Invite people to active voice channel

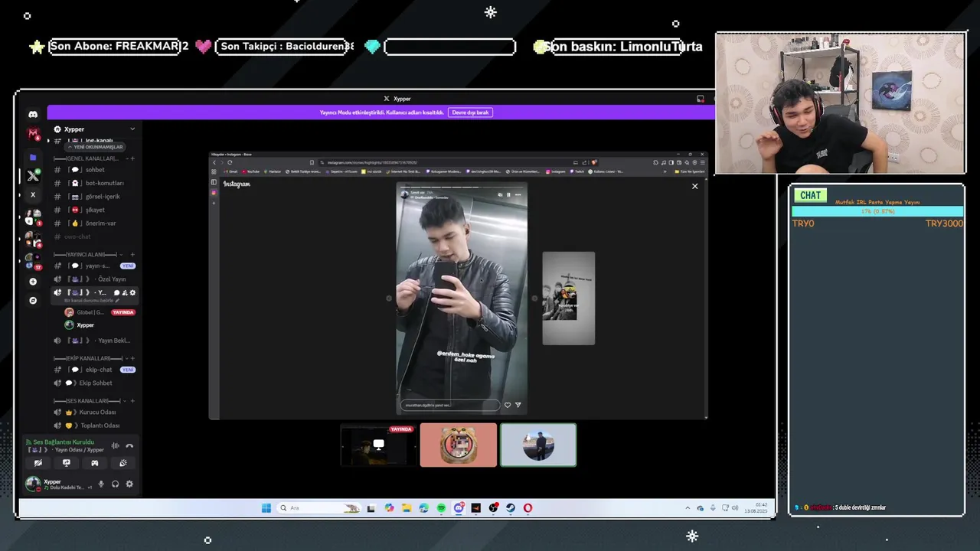[125, 293]
